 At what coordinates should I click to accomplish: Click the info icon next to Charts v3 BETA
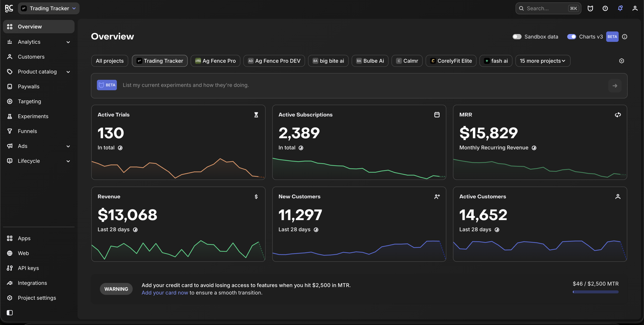[x=625, y=37]
